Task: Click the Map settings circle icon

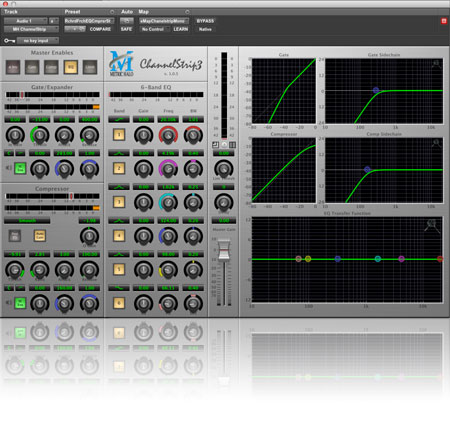Action: (187, 12)
